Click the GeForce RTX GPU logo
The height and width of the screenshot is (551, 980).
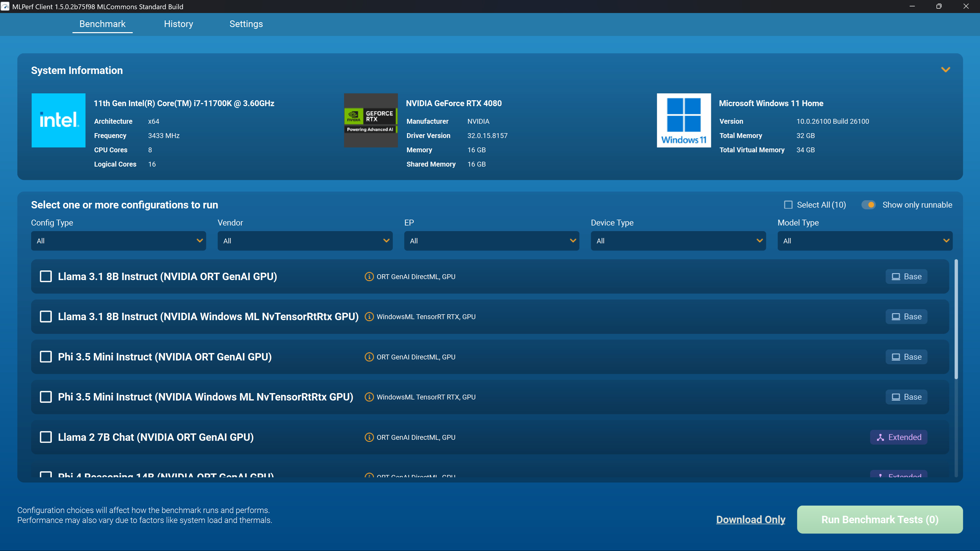pos(371,120)
